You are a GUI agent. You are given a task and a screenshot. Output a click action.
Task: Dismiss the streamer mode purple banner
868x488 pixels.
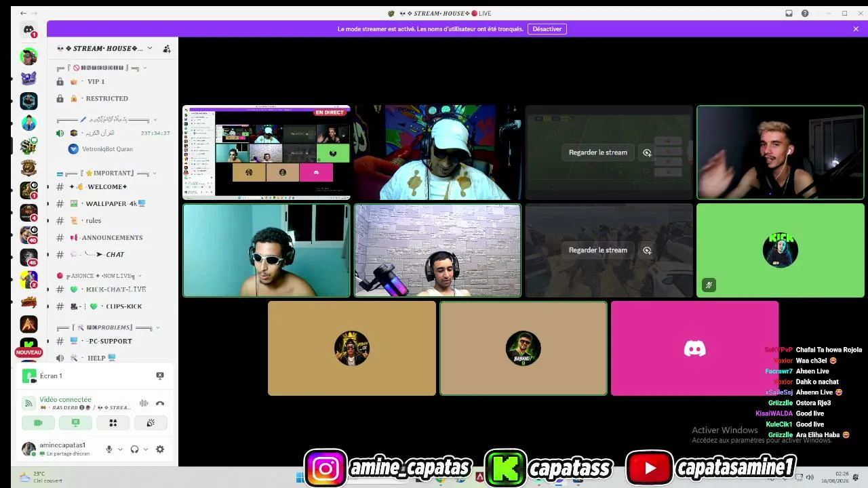(x=856, y=29)
